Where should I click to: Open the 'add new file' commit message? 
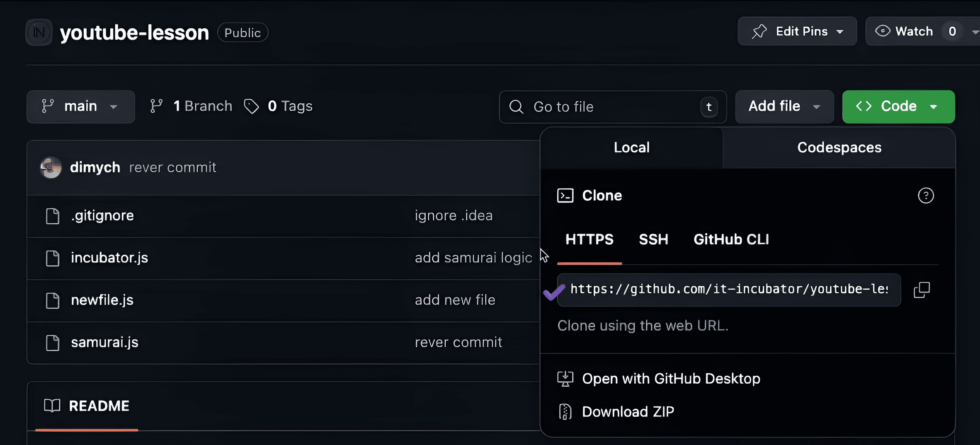[455, 300]
